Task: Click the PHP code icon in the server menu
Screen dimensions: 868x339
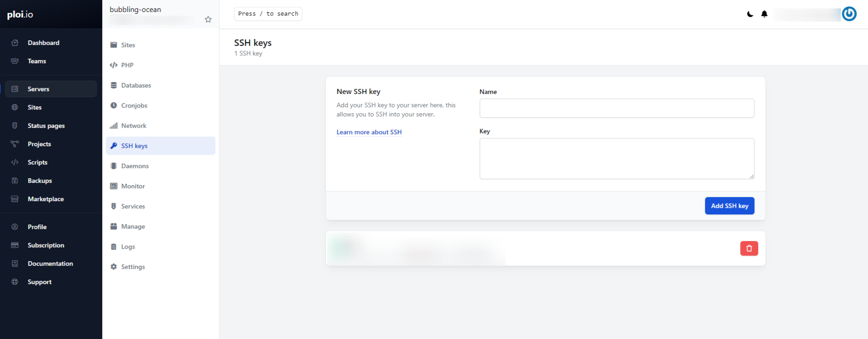Action: pyautogui.click(x=114, y=65)
